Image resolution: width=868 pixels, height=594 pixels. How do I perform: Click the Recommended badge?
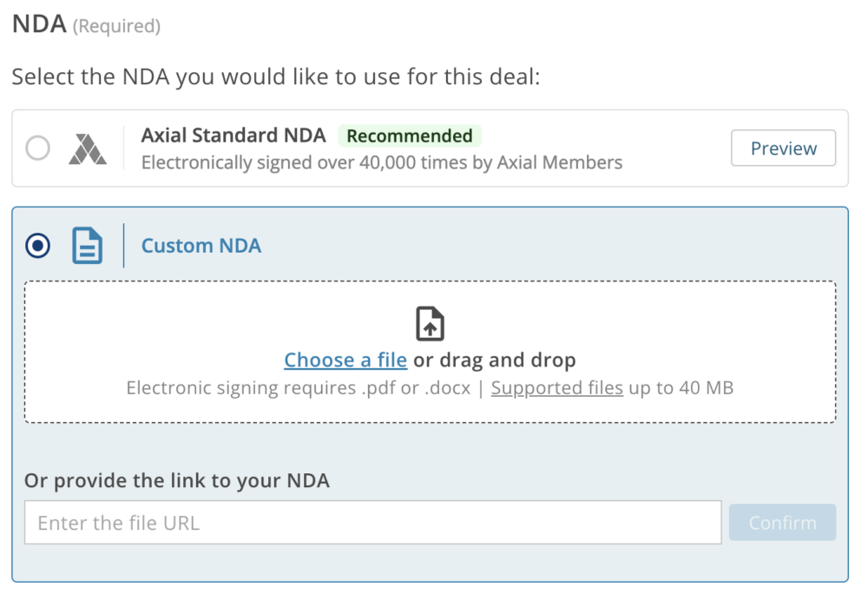coord(410,135)
